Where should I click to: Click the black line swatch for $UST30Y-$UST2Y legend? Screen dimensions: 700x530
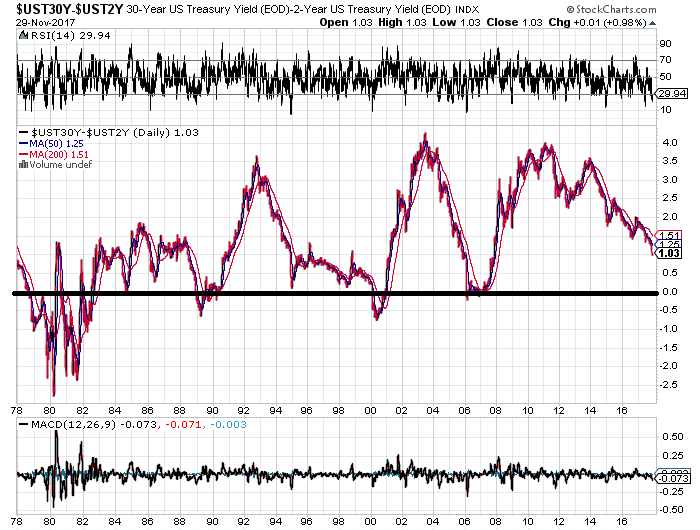tap(24, 132)
